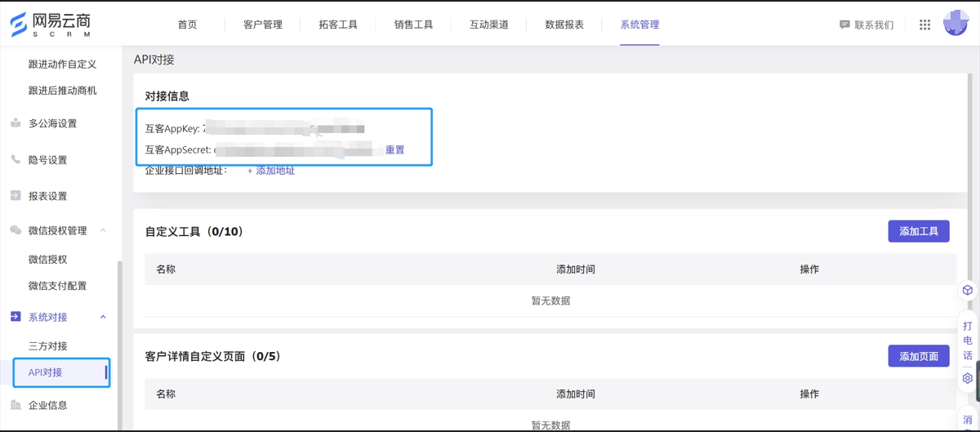Click the floating cube icon on right
Viewport: 980px width, 432px height.
tap(968, 290)
